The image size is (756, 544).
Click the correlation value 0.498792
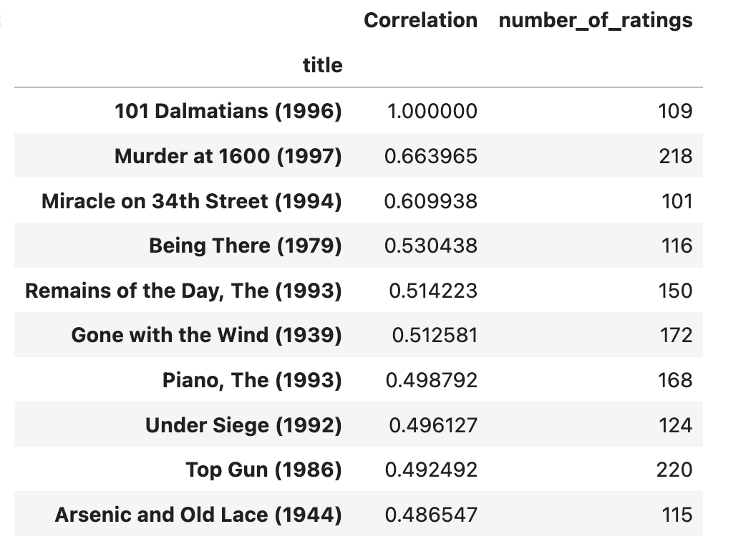[x=430, y=381]
